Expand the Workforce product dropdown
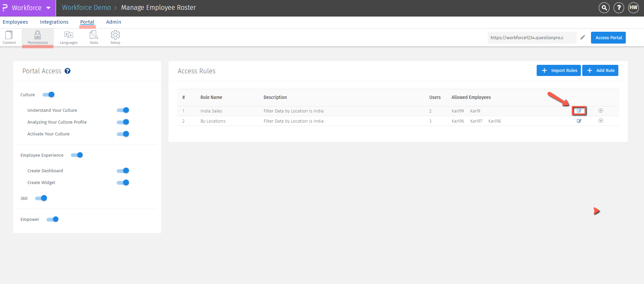 (x=48, y=8)
